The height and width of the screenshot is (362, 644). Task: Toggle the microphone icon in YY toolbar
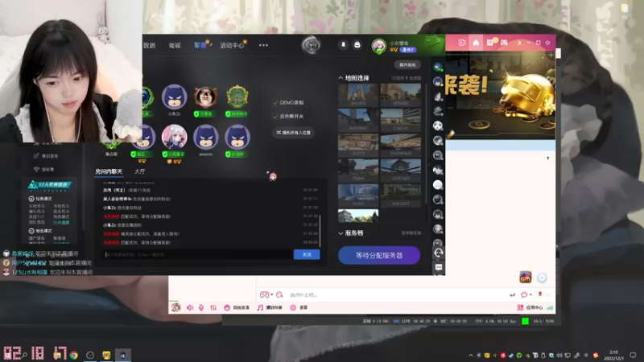pos(201,307)
